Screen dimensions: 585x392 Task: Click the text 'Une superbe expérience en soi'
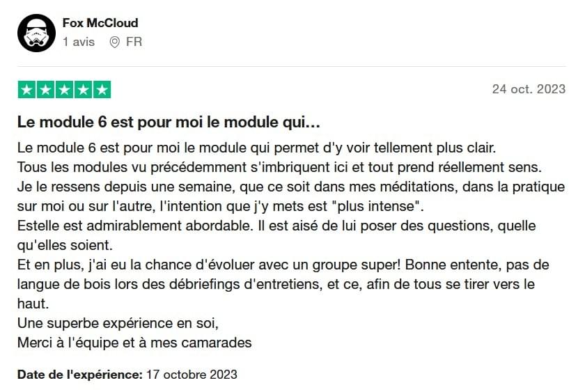coord(118,323)
